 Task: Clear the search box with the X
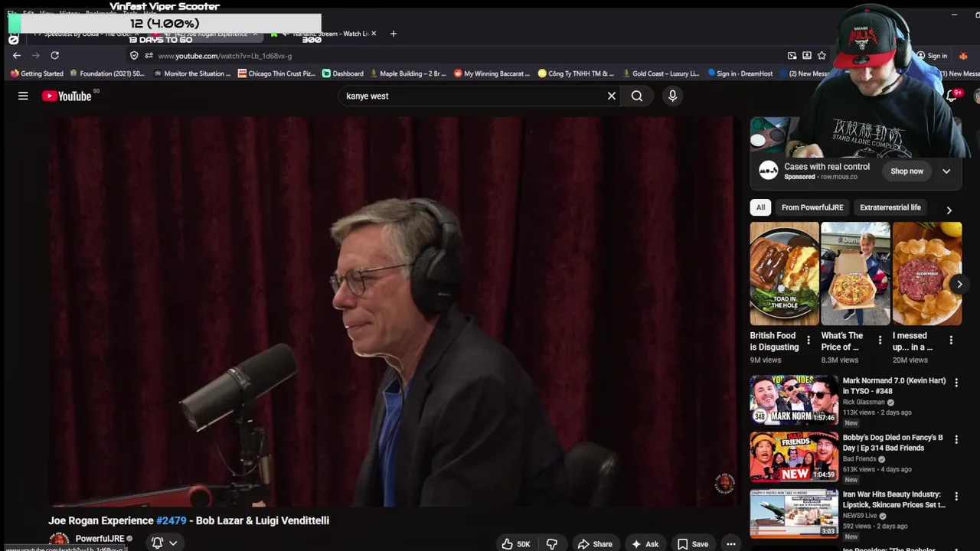pyautogui.click(x=612, y=96)
